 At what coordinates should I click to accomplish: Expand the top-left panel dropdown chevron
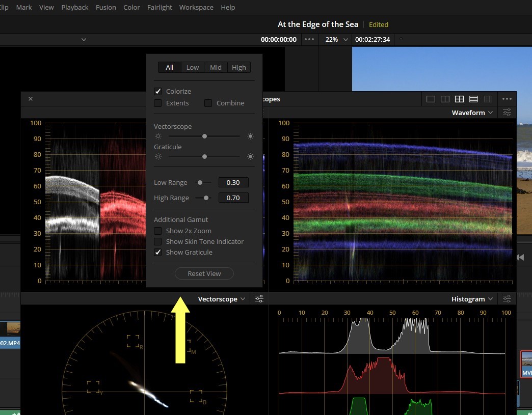[x=84, y=40]
